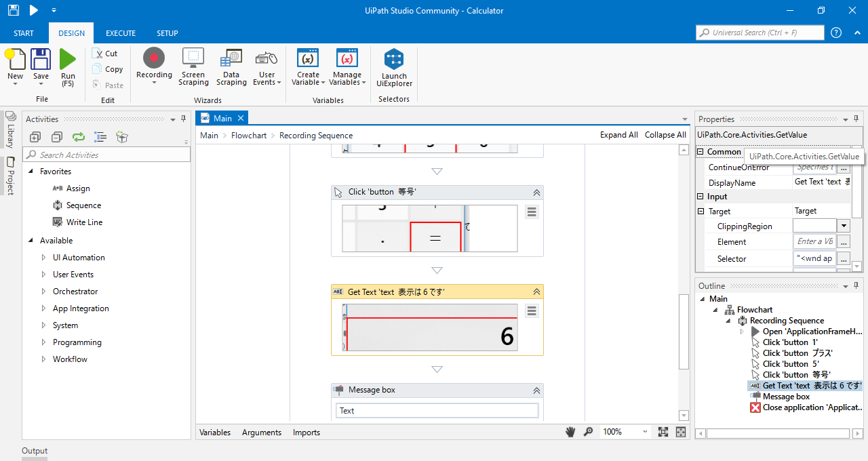Pin the Activities panel

point(183,119)
